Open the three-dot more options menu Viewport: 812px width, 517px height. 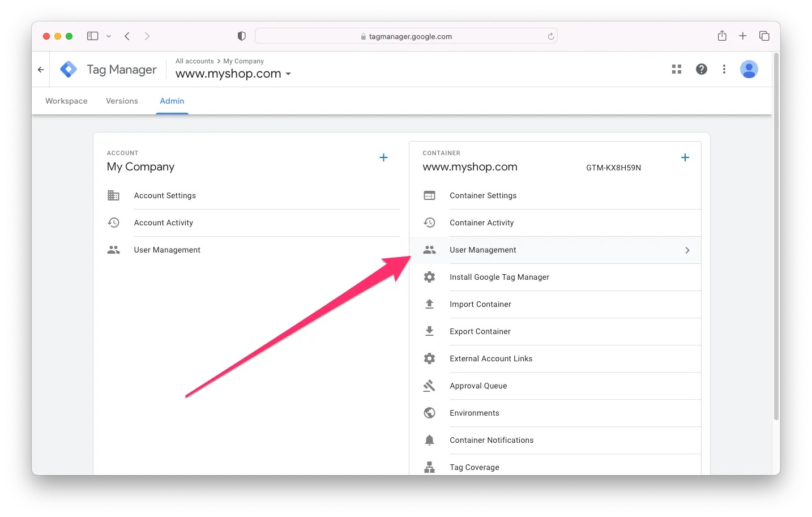pyautogui.click(x=724, y=69)
